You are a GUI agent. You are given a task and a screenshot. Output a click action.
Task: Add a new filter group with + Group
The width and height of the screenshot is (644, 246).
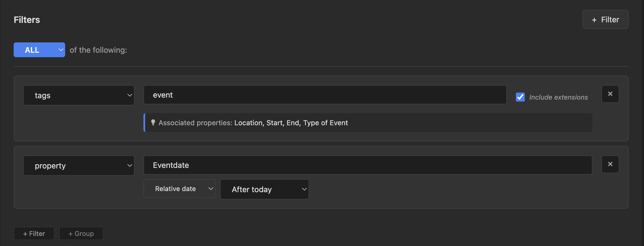tap(81, 233)
